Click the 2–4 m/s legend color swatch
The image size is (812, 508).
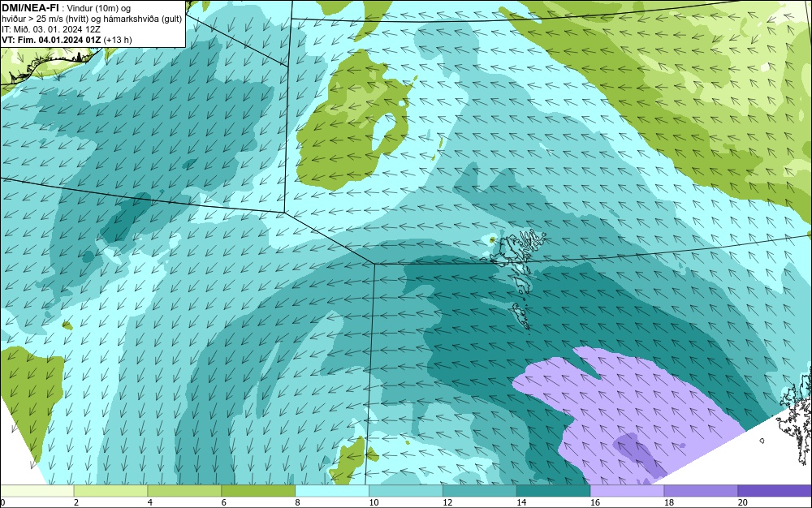[x=110, y=491]
